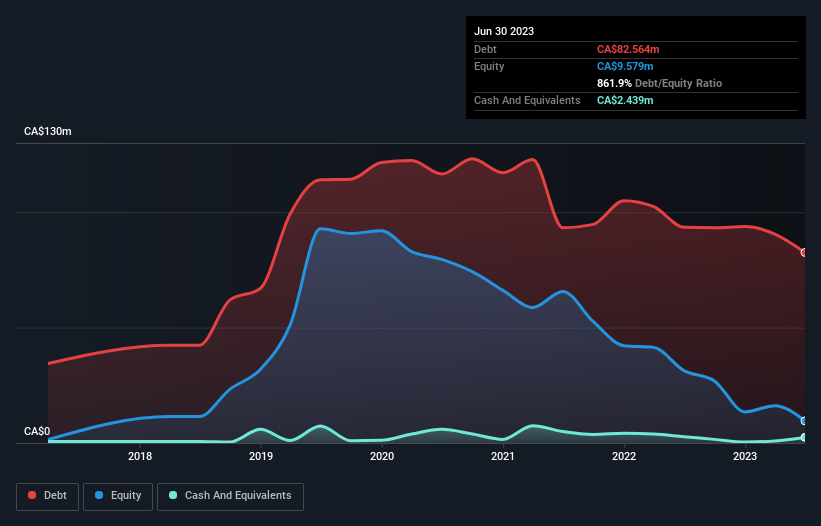Image resolution: width=821 pixels, height=526 pixels.
Task: Toggle the Debt series legend button
Action: point(48,496)
